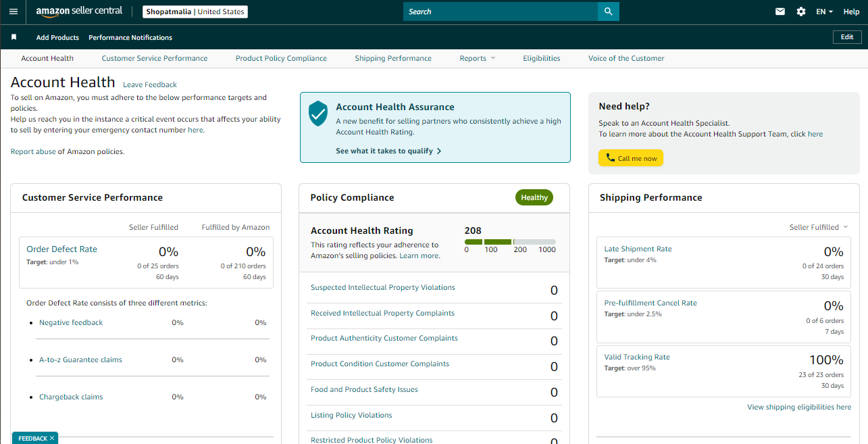Click the Call me now button

coord(631,158)
